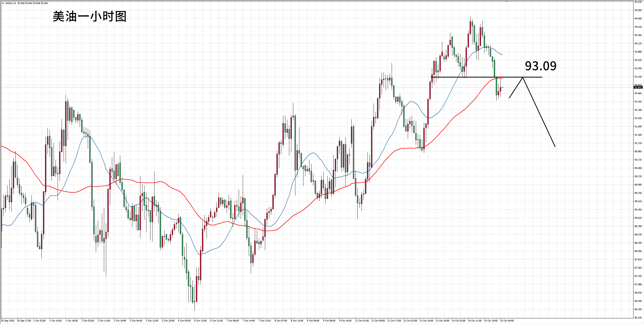The height and width of the screenshot is (324, 644).
Task: Click the 86.350 price scale value
Action: click(638, 309)
